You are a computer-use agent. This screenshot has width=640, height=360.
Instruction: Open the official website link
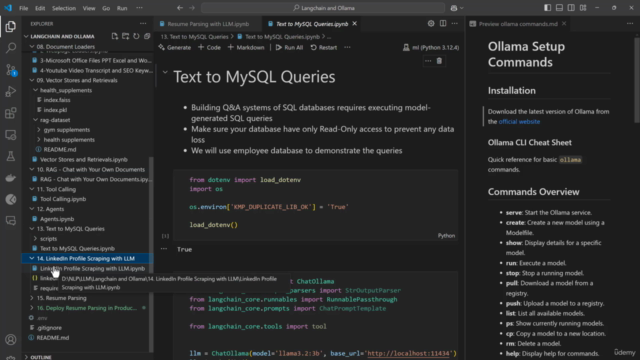point(519,122)
